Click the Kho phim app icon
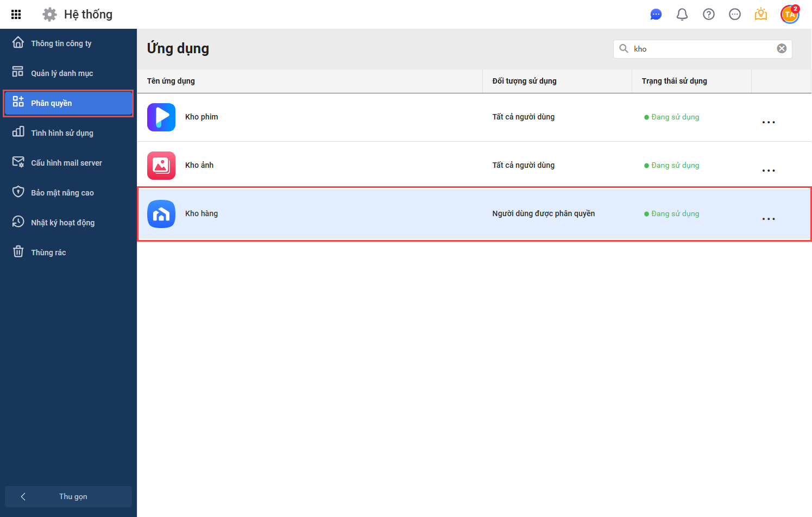Image resolution: width=812 pixels, height=517 pixels. 161,117
